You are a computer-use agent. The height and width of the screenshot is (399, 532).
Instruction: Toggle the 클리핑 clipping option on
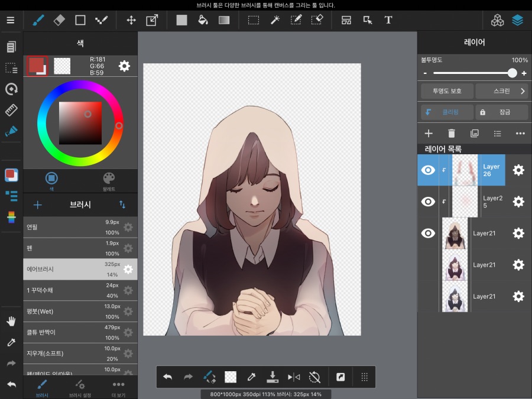446,112
